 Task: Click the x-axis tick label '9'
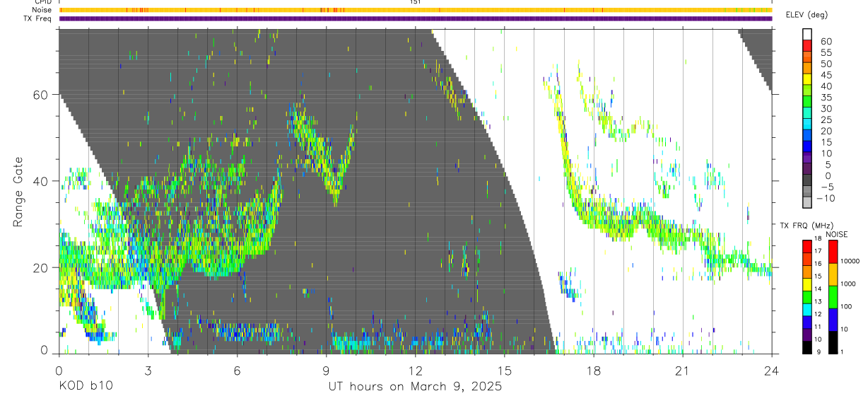tap(326, 371)
